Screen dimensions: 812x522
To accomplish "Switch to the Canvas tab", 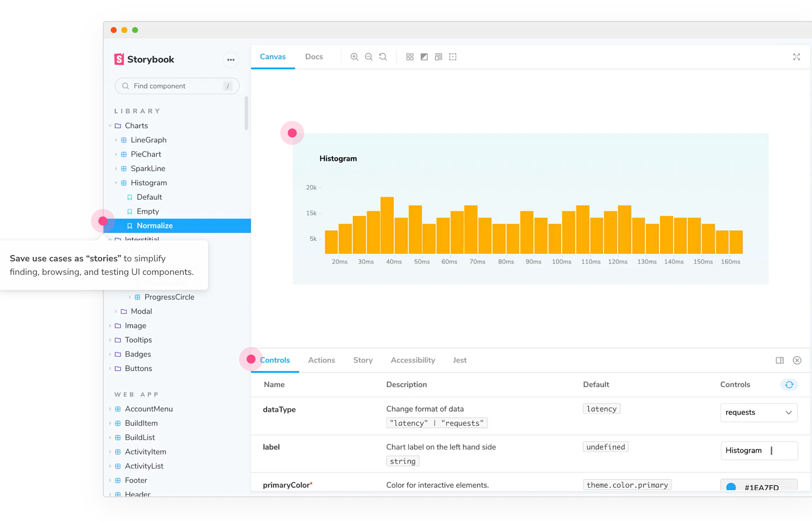I will [273, 57].
